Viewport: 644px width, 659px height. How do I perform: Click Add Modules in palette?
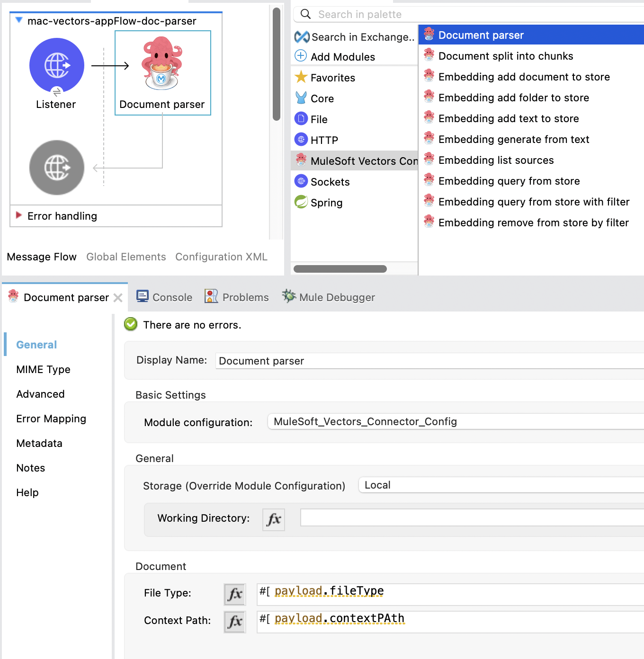(x=335, y=57)
